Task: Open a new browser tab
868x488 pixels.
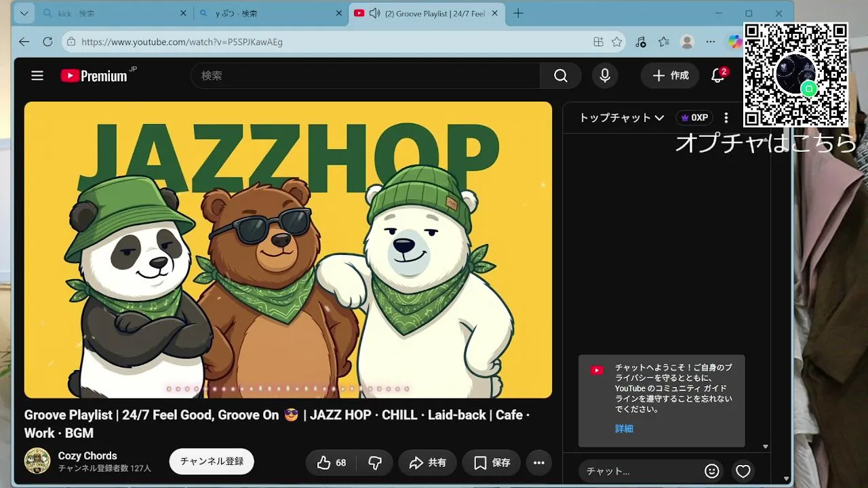Action: coord(518,14)
